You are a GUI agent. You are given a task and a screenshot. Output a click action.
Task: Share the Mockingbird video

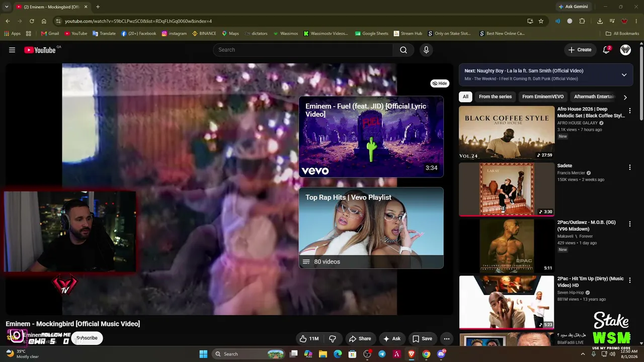click(x=360, y=338)
